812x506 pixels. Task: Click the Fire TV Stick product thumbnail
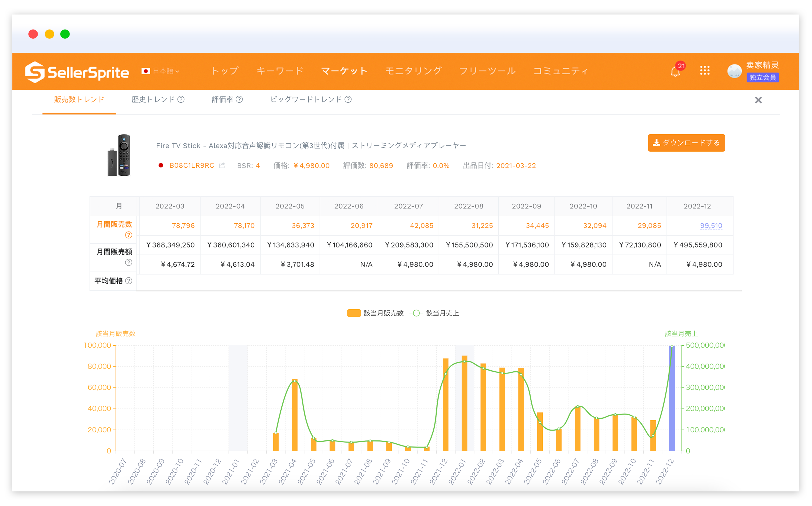click(x=119, y=155)
